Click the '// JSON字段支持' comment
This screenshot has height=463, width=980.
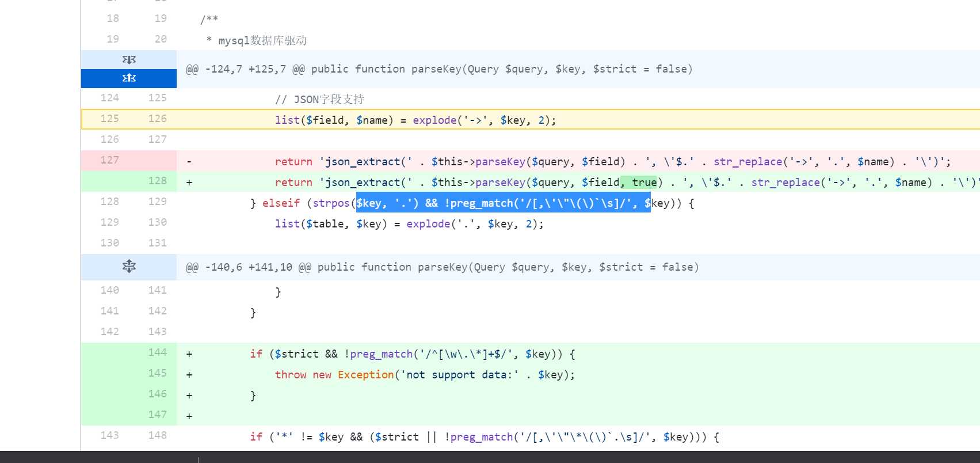click(x=319, y=100)
